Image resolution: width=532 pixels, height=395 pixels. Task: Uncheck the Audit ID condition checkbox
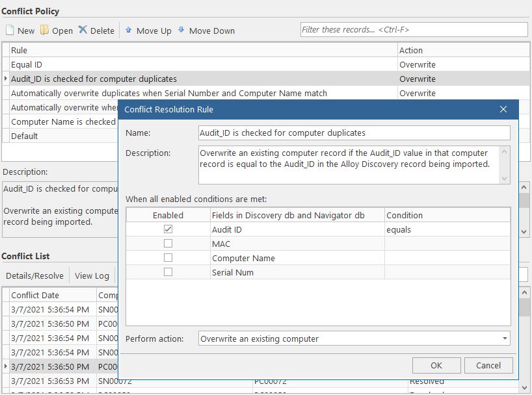click(168, 229)
